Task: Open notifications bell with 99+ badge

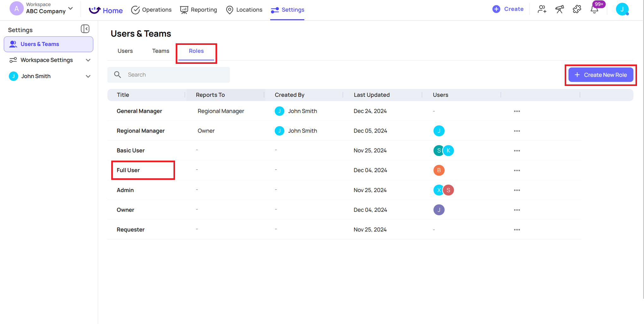Action: [x=594, y=9]
